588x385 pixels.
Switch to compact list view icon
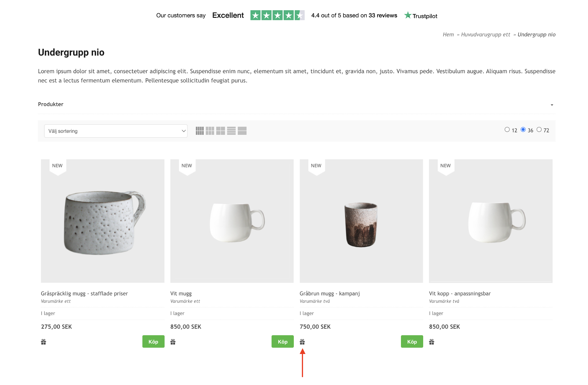(231, 131)
